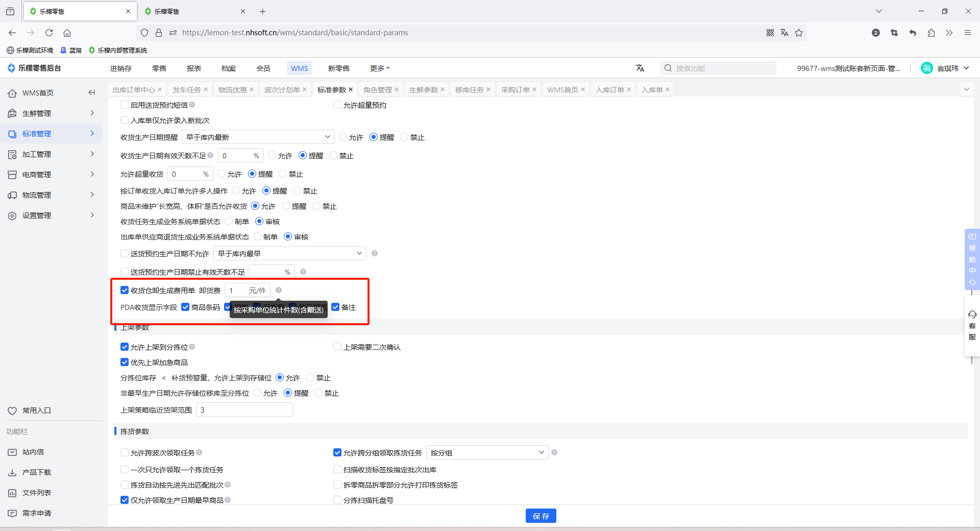Image resolution: width=980 pixels, height=531 pixels.
Task: Click help icon next to 收货生产日期有效天数不足
Action: [210, 155]
